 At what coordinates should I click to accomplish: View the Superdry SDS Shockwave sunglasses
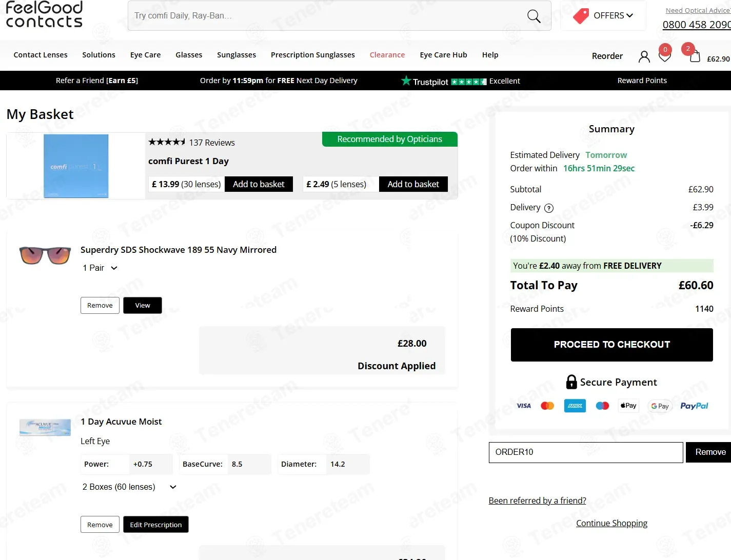coord(143,305)
